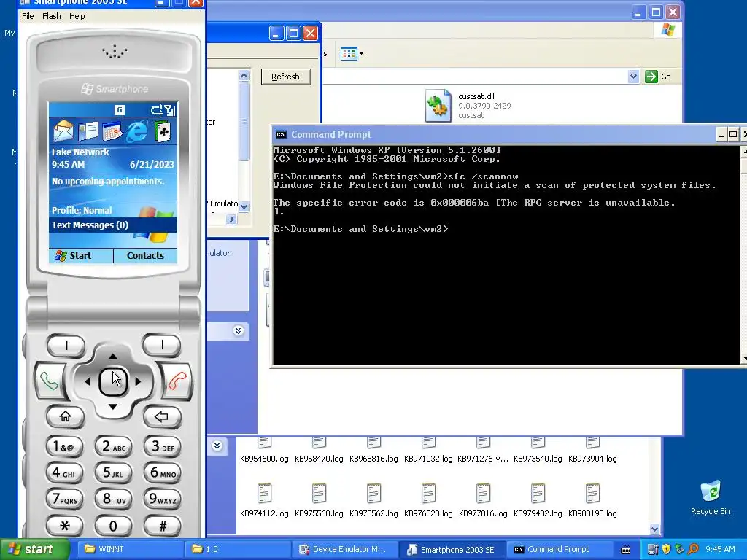This screenshot has height=560, width=747.
Task: Click the right soft key button on phone
Action: [x=162, y=345]
